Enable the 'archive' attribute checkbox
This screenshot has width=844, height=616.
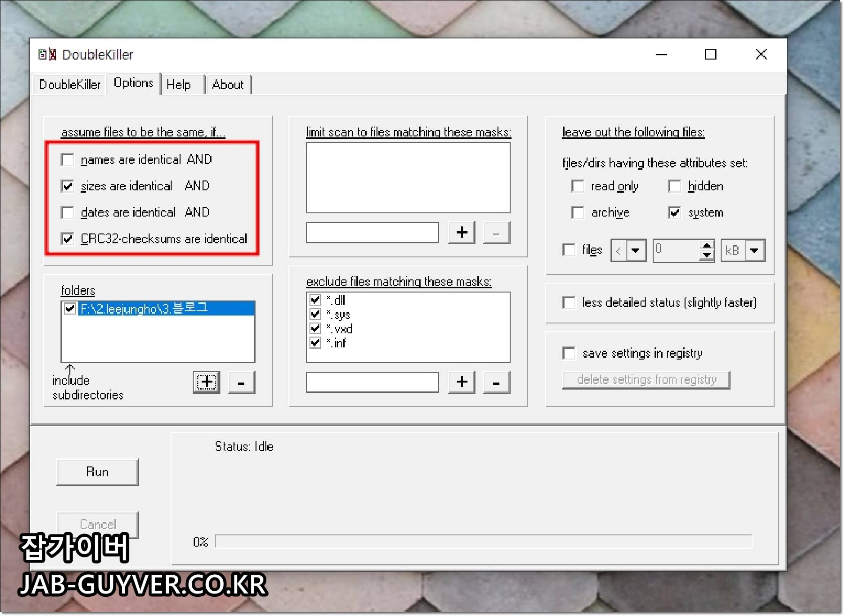(x=578, y=212)
